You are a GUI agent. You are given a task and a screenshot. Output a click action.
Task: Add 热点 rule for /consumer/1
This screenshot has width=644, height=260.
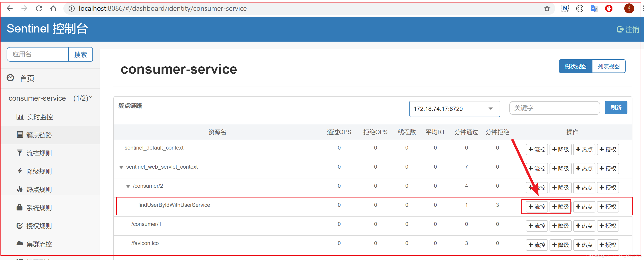coord(584,226)
